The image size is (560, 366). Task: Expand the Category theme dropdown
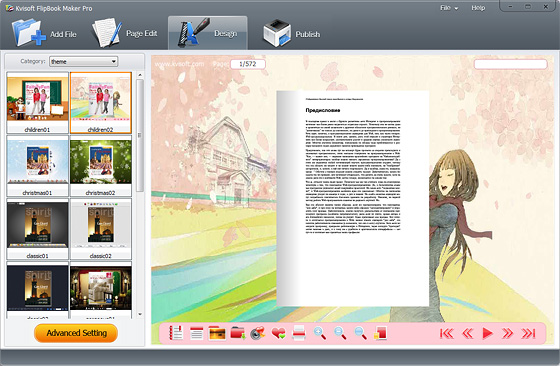(84, 61)
